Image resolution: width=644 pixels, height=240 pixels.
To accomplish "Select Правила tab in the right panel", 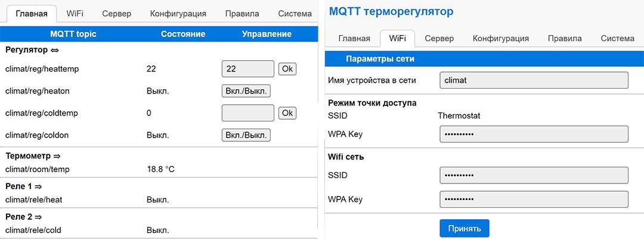I will 565,39.
